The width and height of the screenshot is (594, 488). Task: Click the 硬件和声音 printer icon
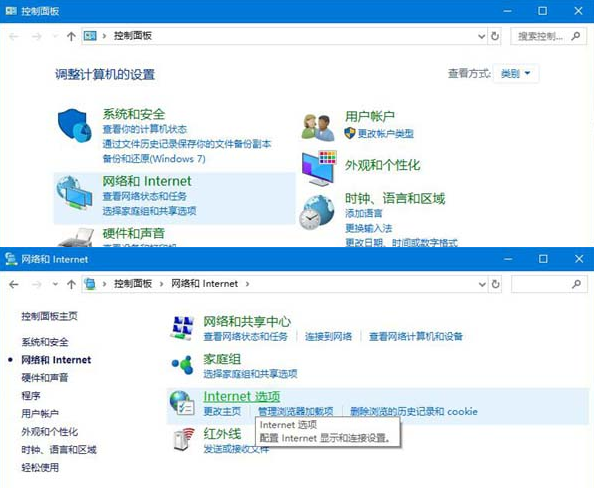(x=75, y=237)
